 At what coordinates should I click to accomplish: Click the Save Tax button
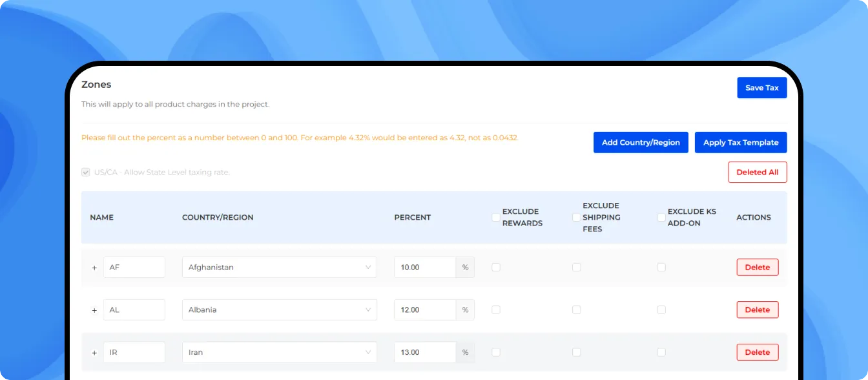(762, 87)
